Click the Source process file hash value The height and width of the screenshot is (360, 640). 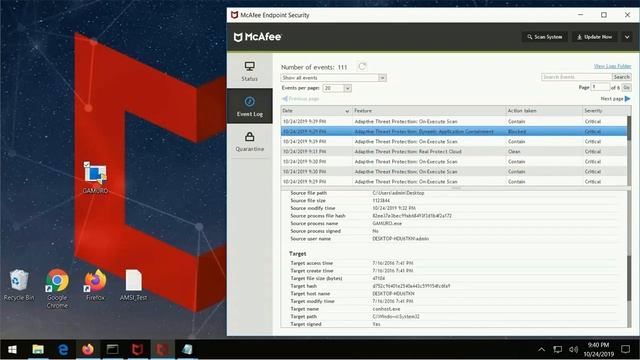click(412, 216)
